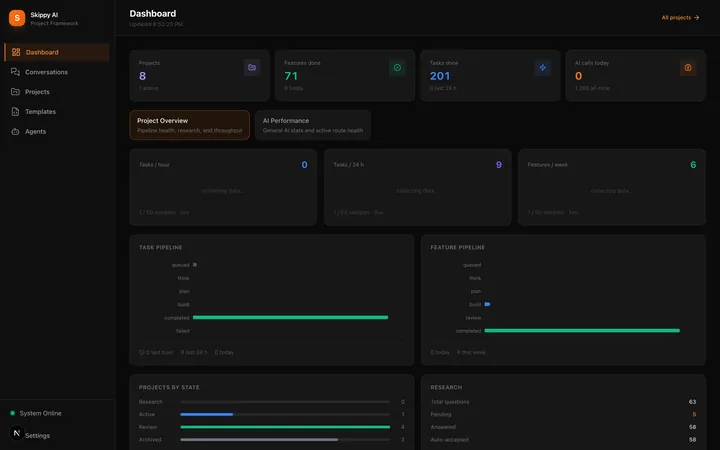
Task: Click the value 6 on Features / week card
Action: [693, 164]
